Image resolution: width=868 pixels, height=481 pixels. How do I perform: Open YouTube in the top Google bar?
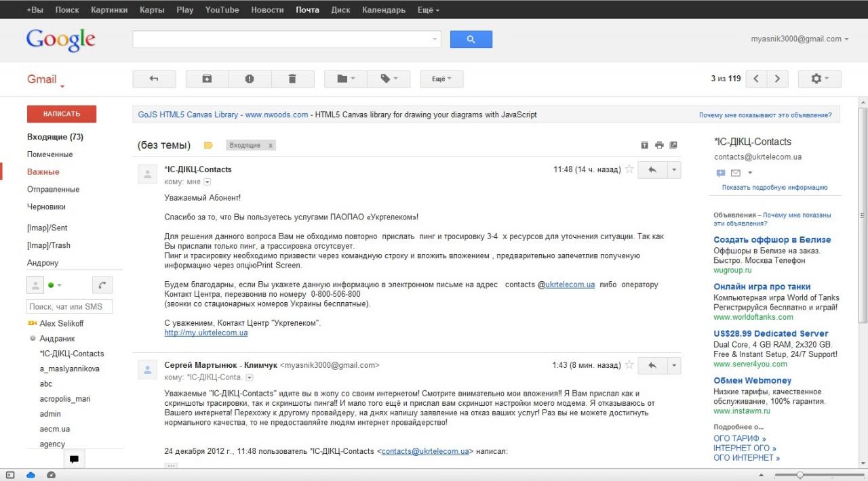point(222,10)
